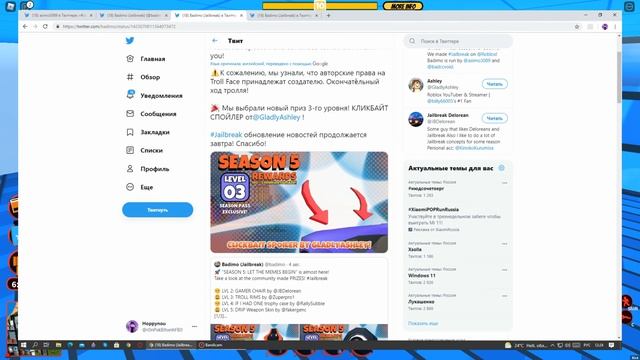Open account switcher ellipsis menu
The image size is (640, 360).
pyautogui.click(x=194, y=327)
